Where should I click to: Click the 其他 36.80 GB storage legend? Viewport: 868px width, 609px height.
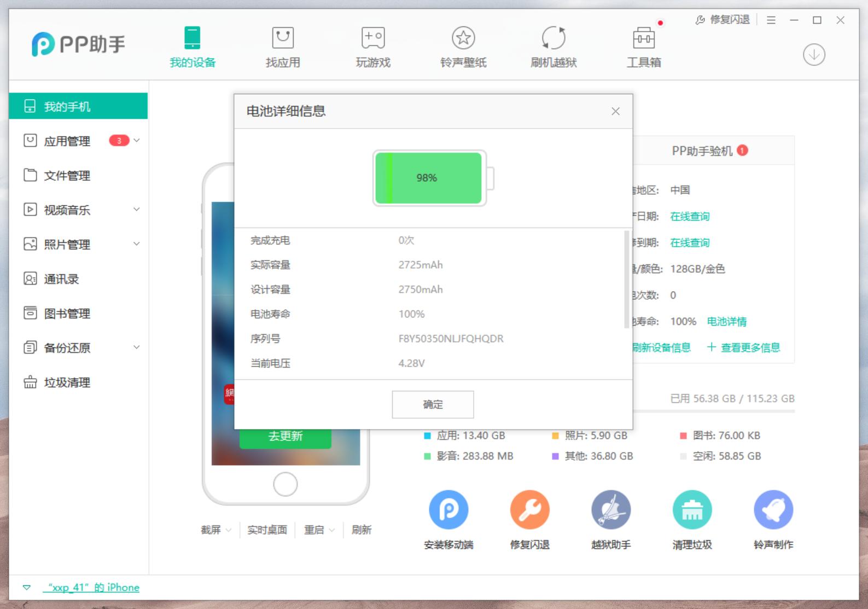[592, 456]
